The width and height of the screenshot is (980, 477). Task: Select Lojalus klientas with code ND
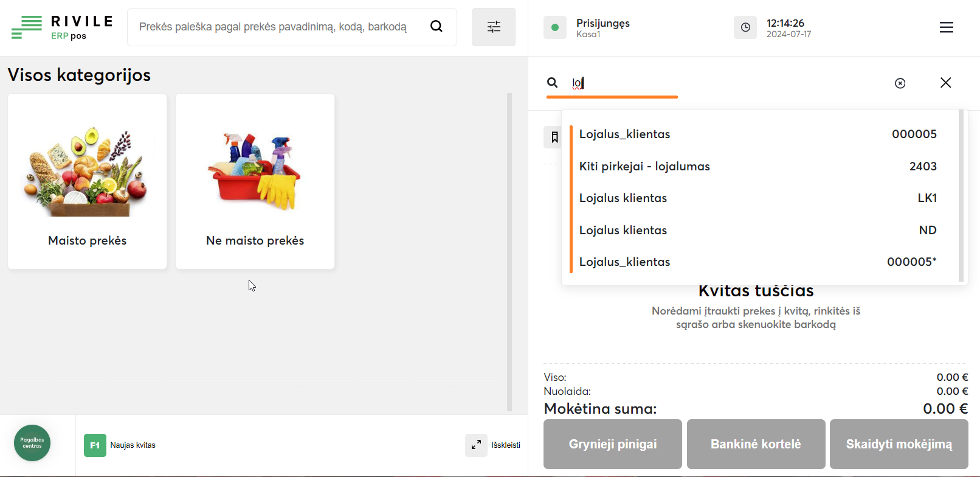(757, 231)
